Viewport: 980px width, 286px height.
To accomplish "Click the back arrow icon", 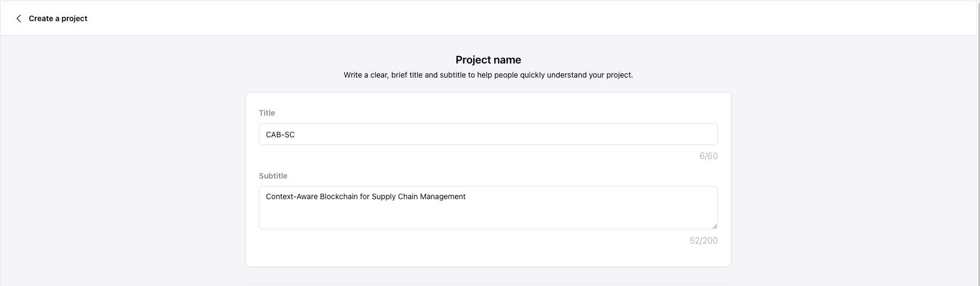I will click(x=18, y=18).
